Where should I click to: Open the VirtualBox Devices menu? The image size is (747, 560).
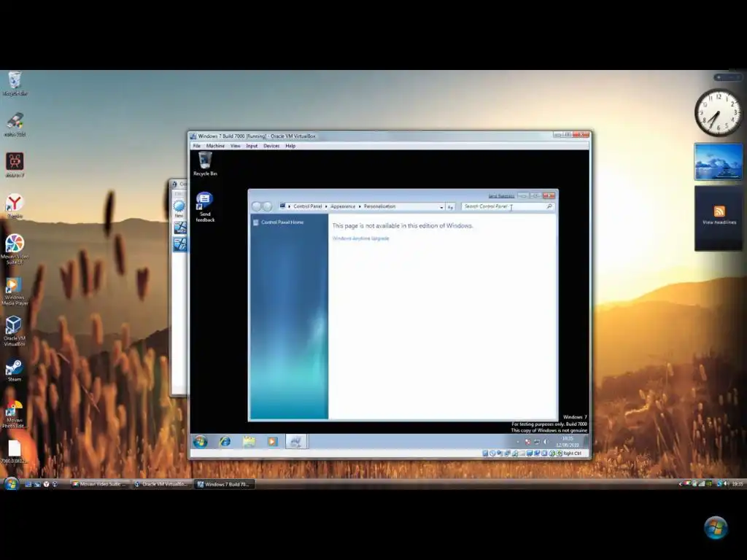pos(271,146)
